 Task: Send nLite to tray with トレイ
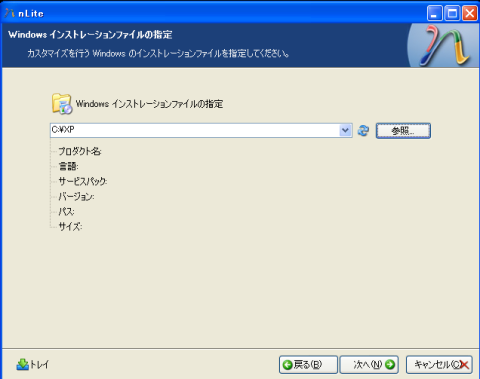[x=33, y=364]
